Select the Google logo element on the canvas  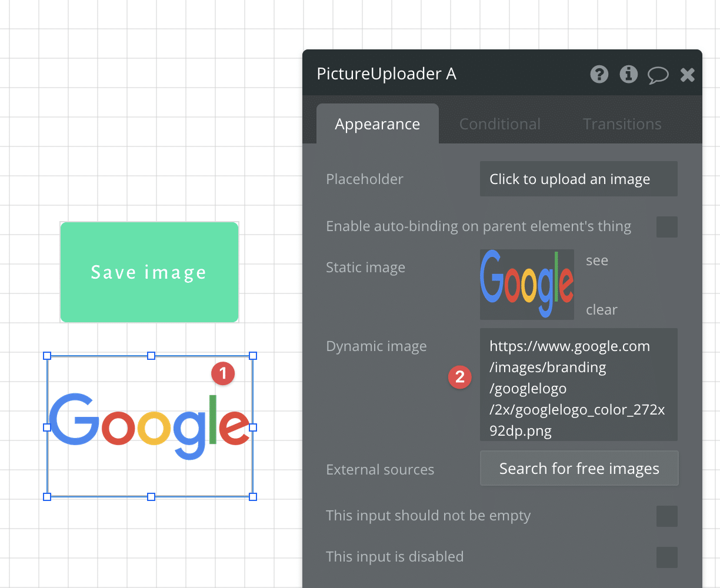point(149,426)
